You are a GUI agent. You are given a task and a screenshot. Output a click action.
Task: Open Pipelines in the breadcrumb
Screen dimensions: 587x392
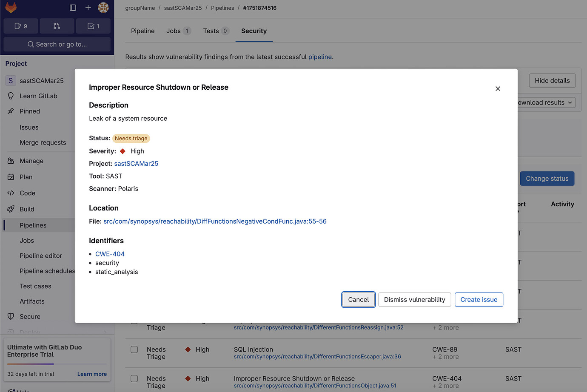click(x=222, y=8)
